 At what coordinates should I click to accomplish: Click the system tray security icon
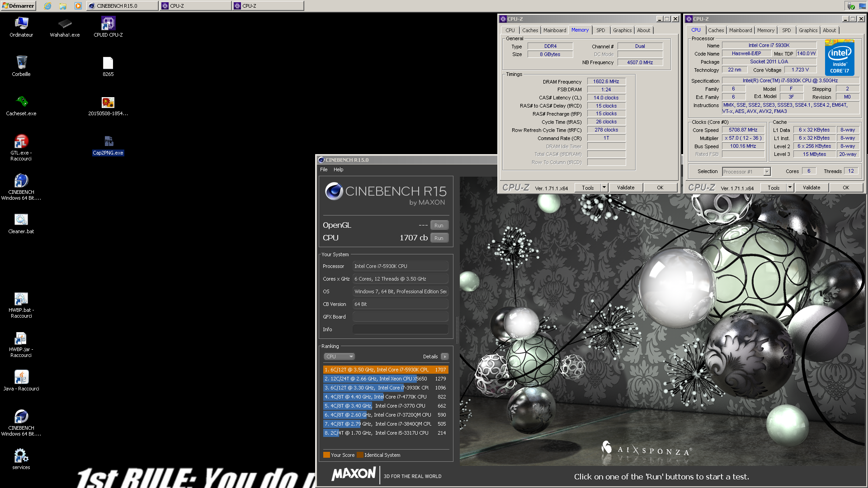[851, 6]
